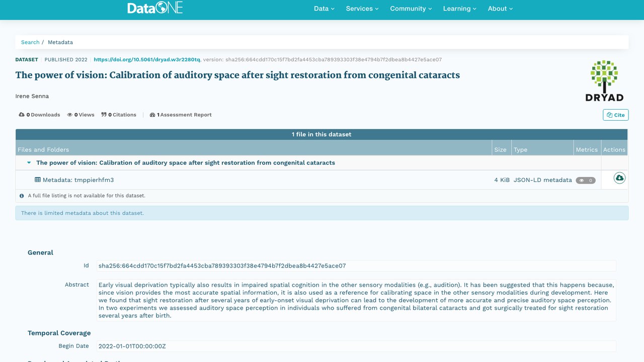This screenshot has height=362, width=644.
Task: Collapse the dataset folder row triangle
Action: [x=29, y=163]
